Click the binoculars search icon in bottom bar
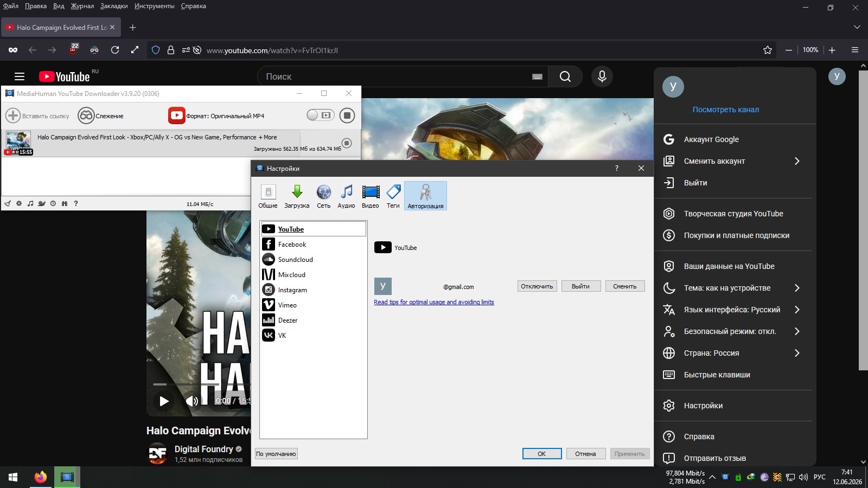Image resolution: width=868 pixels, height=488 pixels. [x=65, y=204]
